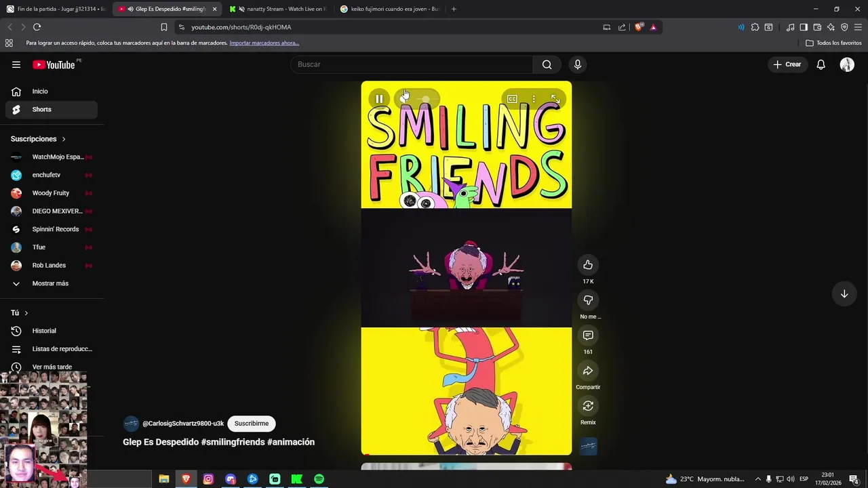Image resolution: width=868 pixels, height=488 pixels.
Task: Remix this Short
Action: tap(588, 406)
